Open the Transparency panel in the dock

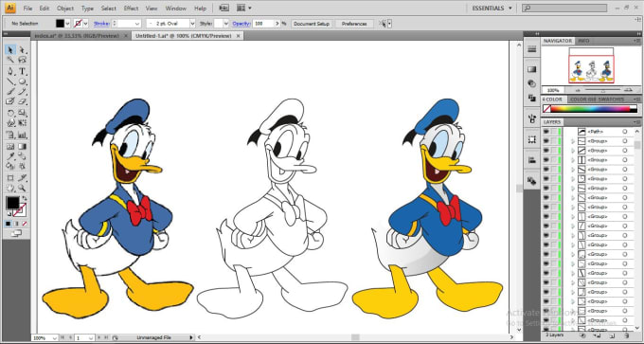tap(532, 83)
